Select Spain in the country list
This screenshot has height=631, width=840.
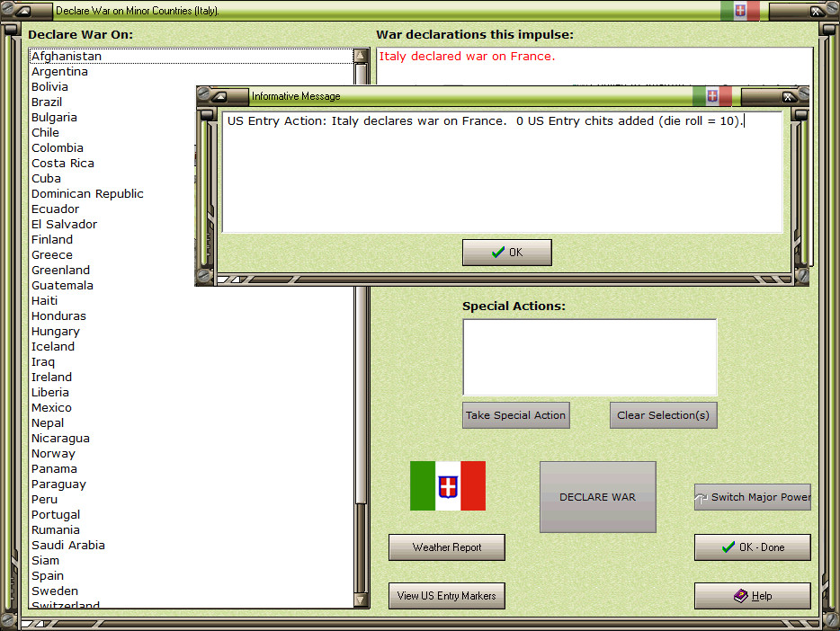[192, 576]
